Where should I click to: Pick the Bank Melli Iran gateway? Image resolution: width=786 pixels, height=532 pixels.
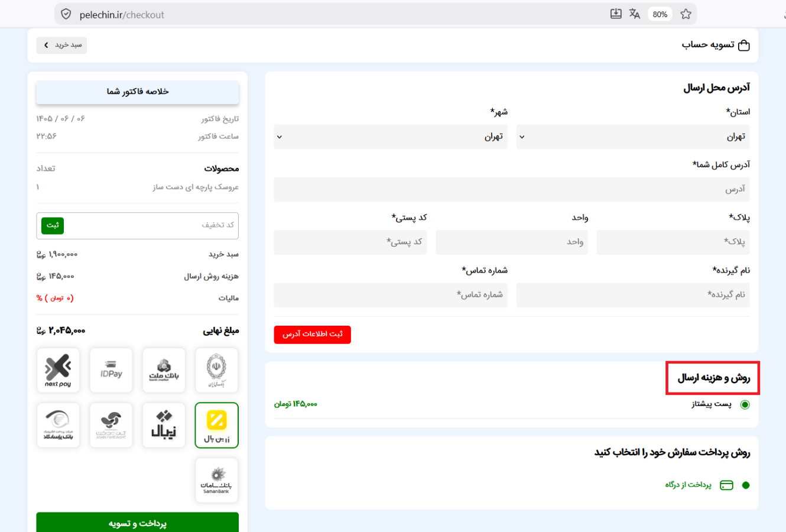coord(217,370)
